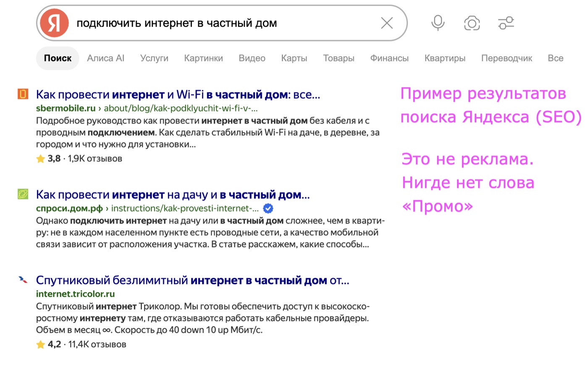Click the Триколор 4,2 rating star

[x=40, y=345]
